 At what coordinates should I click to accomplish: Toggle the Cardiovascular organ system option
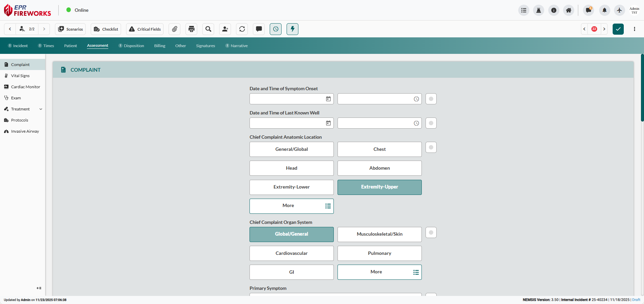coord(291,253)
